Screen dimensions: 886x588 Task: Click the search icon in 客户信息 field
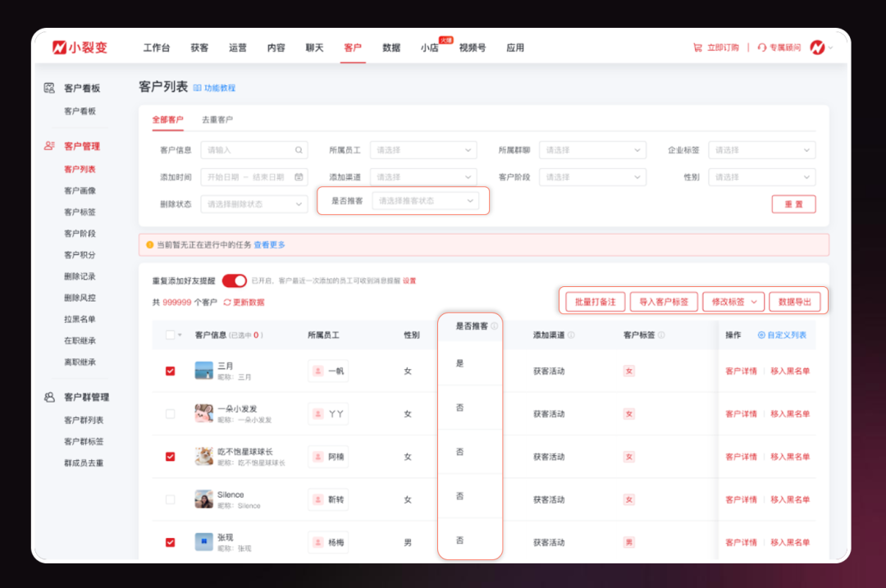pyautogui.click(x=299, y=150)
